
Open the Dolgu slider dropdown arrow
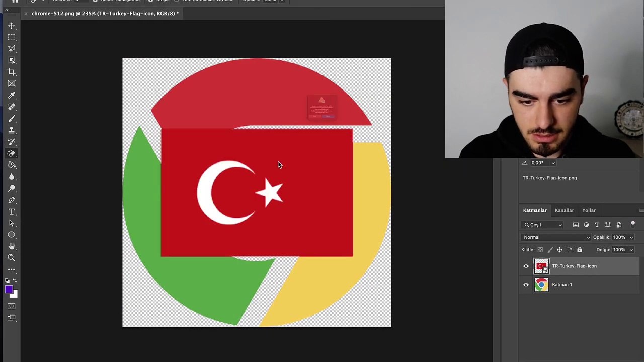[631, 250]
